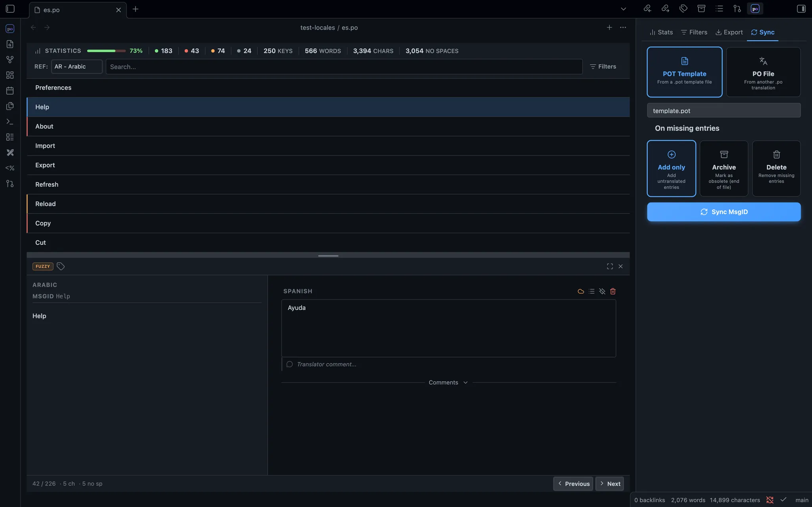Open the terminal icon in left ribbon
This screenshot has width=812, height=507.
(x=10, y=121)
